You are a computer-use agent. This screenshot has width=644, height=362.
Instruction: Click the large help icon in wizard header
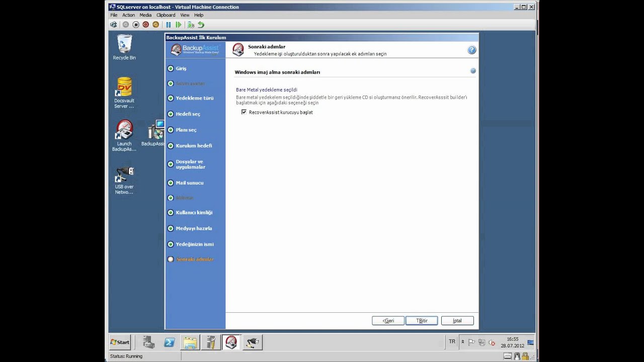point(471,50)
